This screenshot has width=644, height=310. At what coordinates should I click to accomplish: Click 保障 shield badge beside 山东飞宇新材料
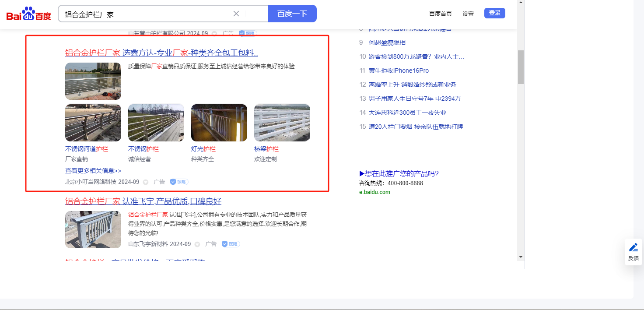pos(231,244)
